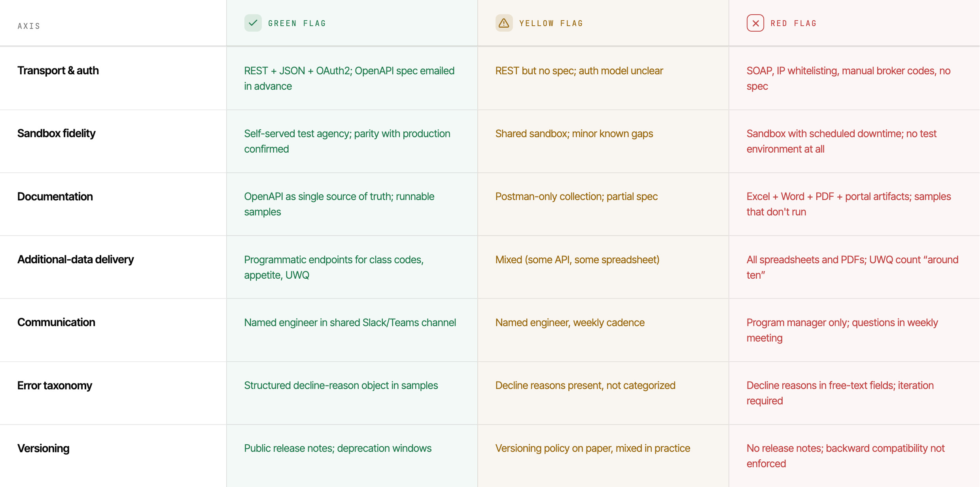Select the Communication row label
The height and width of the screenshot is (487, 980).
56,322
